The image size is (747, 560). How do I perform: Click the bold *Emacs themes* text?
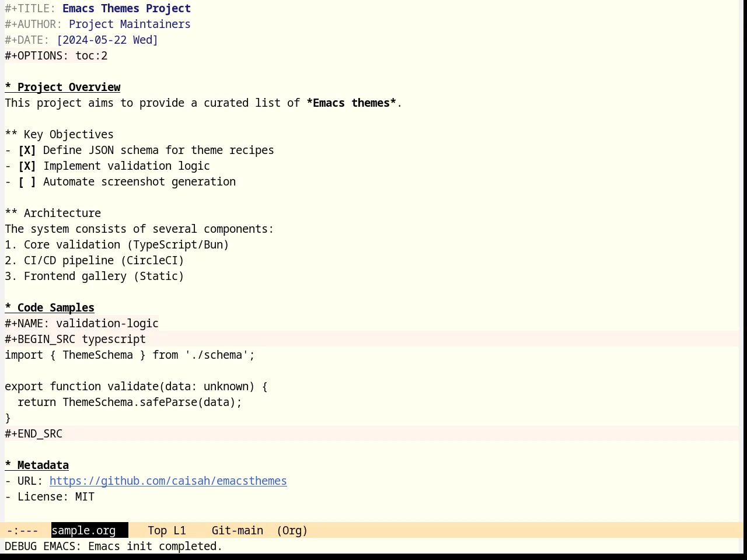pyautogui.click(x=351, y=103)
